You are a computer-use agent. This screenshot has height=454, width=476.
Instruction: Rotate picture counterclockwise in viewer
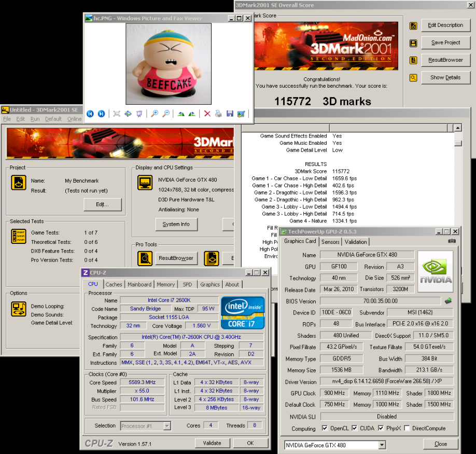192,114
